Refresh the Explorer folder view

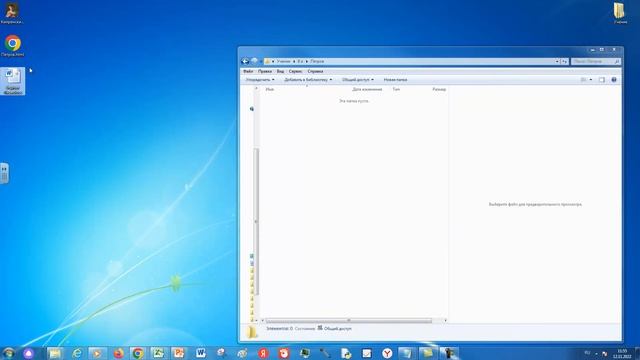pyautogui.click(x=564, y=61)
